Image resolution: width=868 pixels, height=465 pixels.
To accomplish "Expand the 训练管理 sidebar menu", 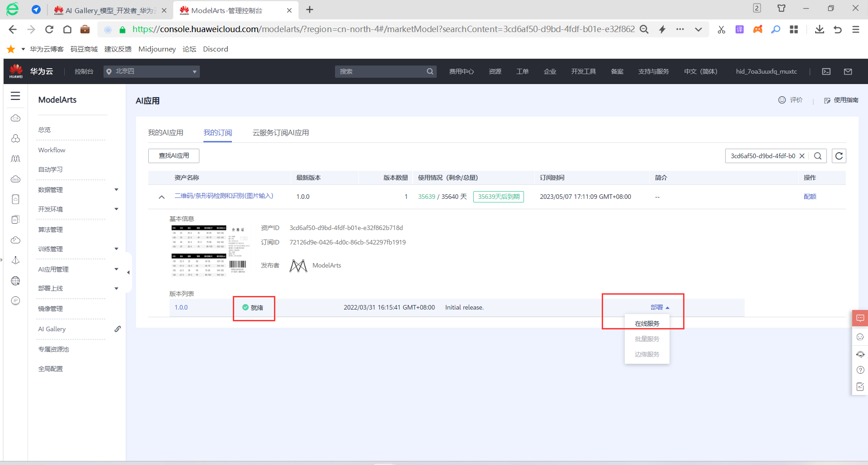I will [x=116, y=249].
